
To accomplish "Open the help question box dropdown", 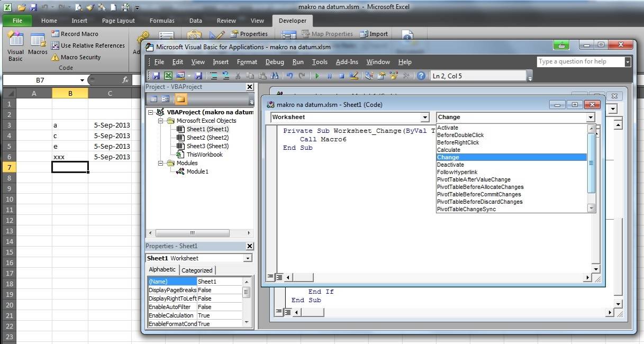I will pos(628,62).
